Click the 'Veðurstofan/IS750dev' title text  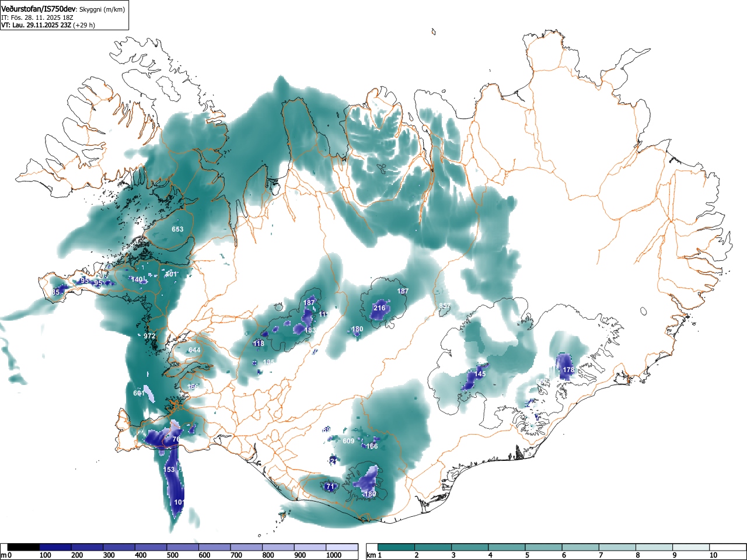(39, 9)
